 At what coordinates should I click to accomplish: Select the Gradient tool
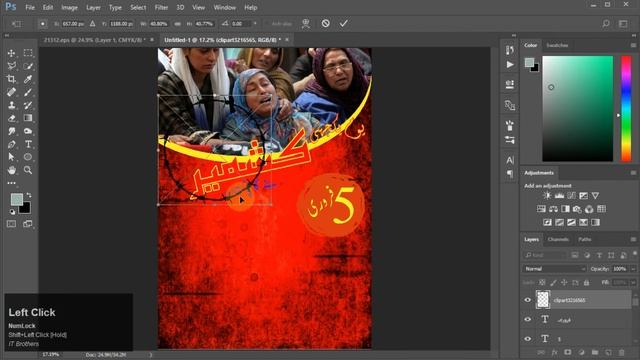[x=28, y=118]
